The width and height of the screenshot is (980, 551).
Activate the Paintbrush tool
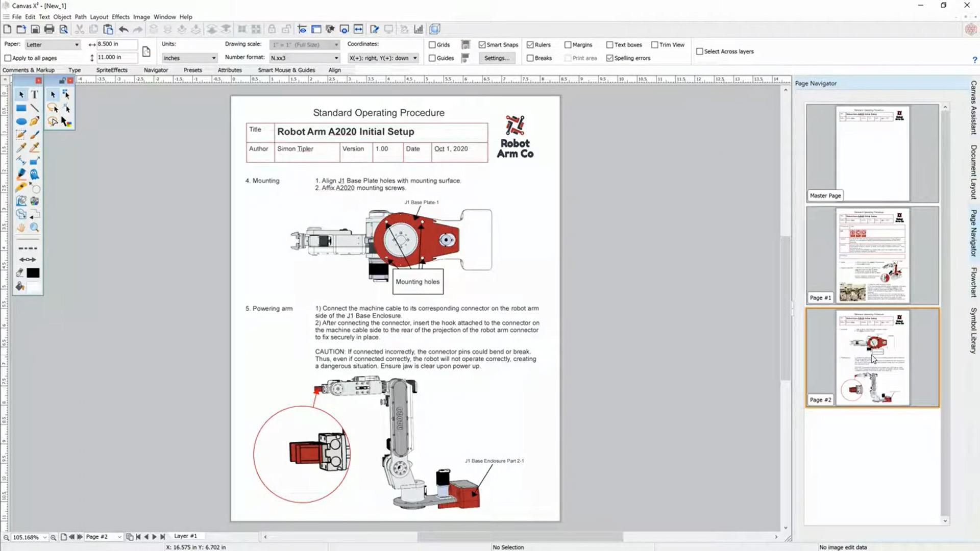click(34, 134)
